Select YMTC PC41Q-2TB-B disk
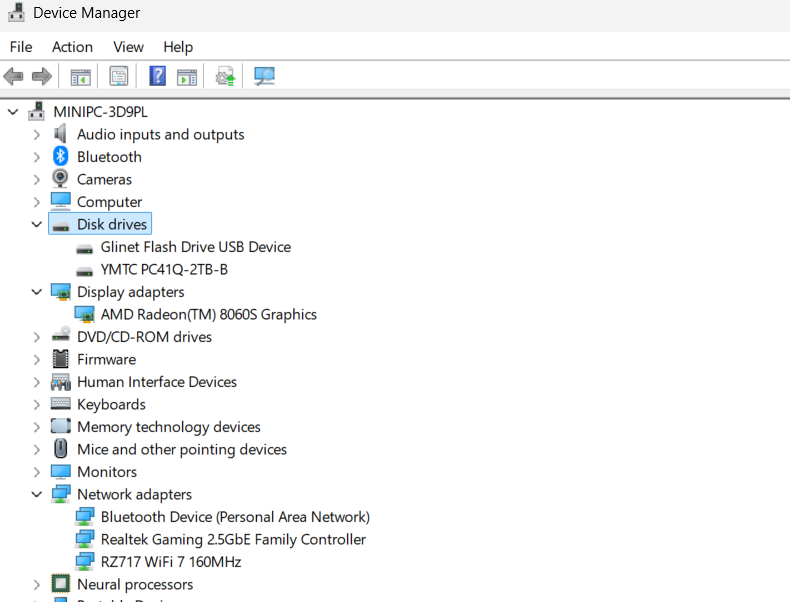Viewport: 790px width, 602px height. tap(164, 270)
